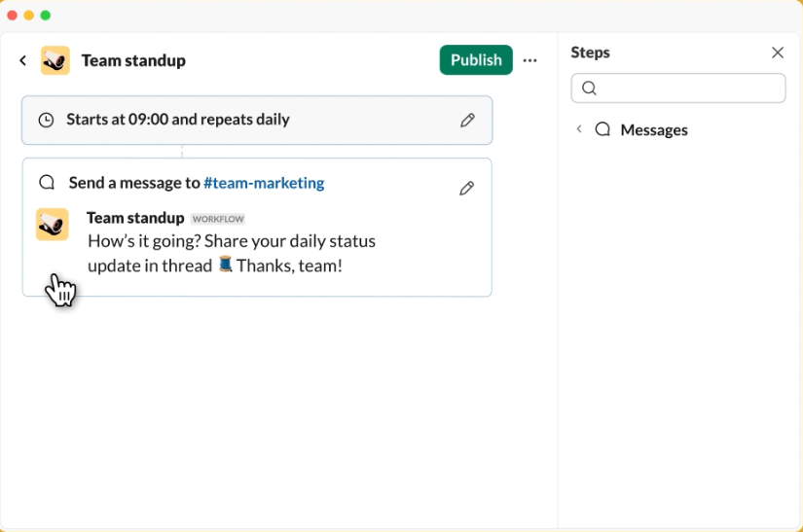Click the workflow avatar in the message preview

click(53, 224)
